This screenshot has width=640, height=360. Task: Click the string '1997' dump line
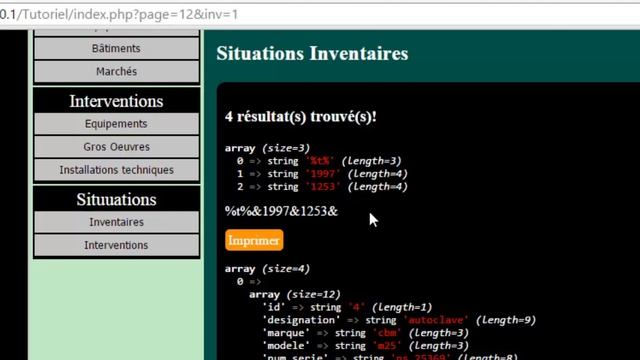click(322, 174)
